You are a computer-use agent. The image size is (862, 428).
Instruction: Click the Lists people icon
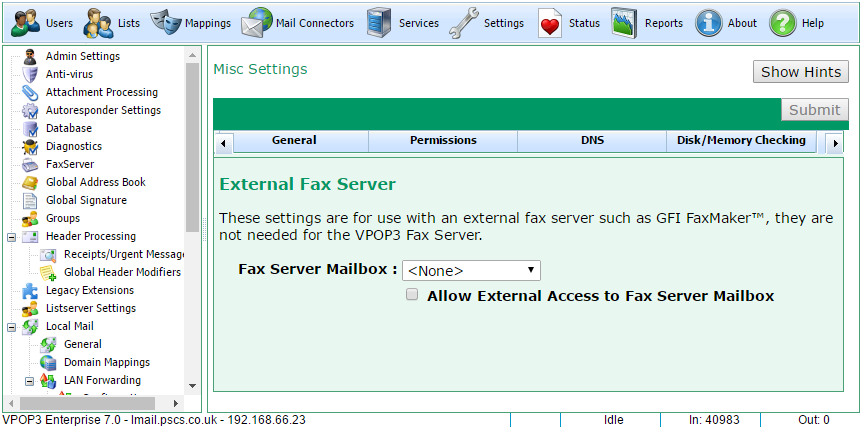pos(98,23)
